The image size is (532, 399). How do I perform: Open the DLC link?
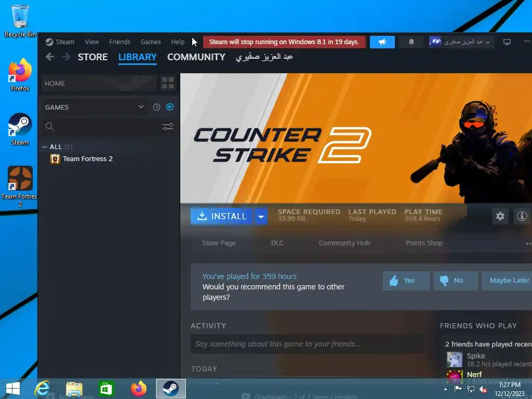(277, 243)
